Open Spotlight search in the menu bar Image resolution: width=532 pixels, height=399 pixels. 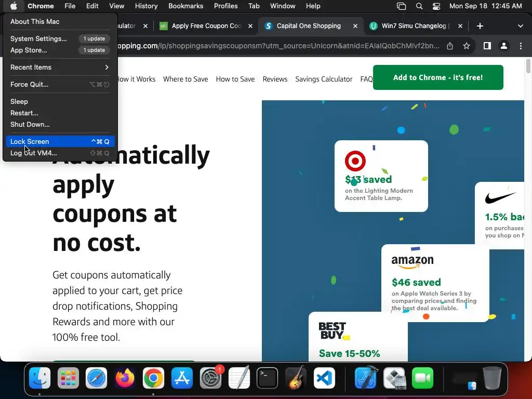419,6
